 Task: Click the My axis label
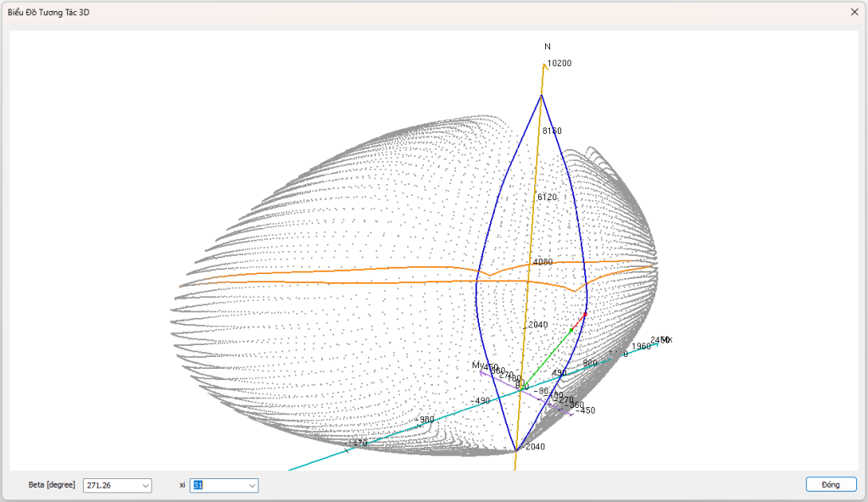pyautogui.click(x=477, y=365)
